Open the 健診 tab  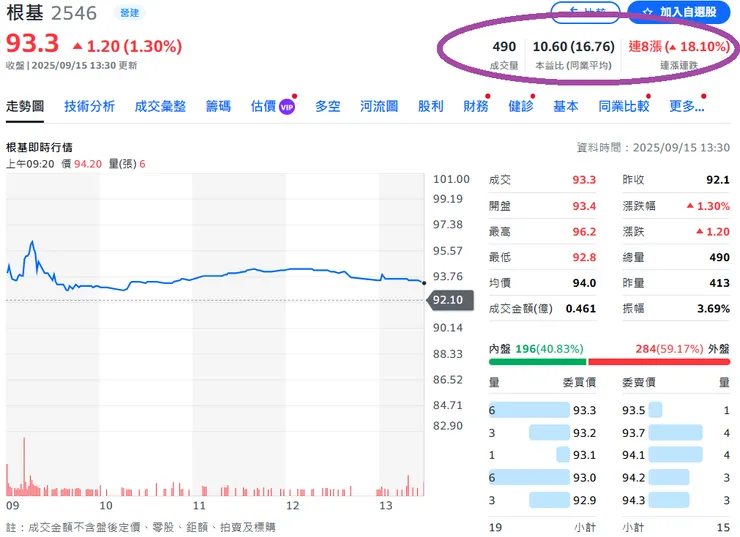click(x=521, y=106)
